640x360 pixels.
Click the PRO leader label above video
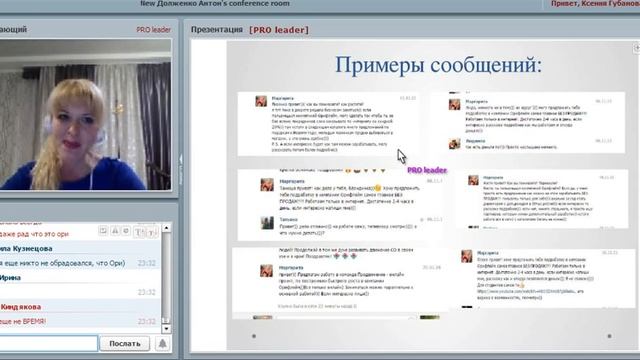point(153,30)
